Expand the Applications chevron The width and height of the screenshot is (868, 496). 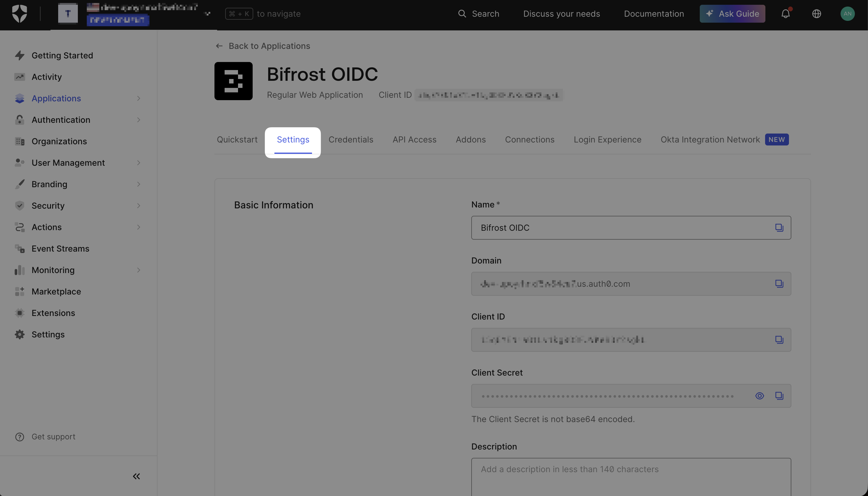coord(138,98)
